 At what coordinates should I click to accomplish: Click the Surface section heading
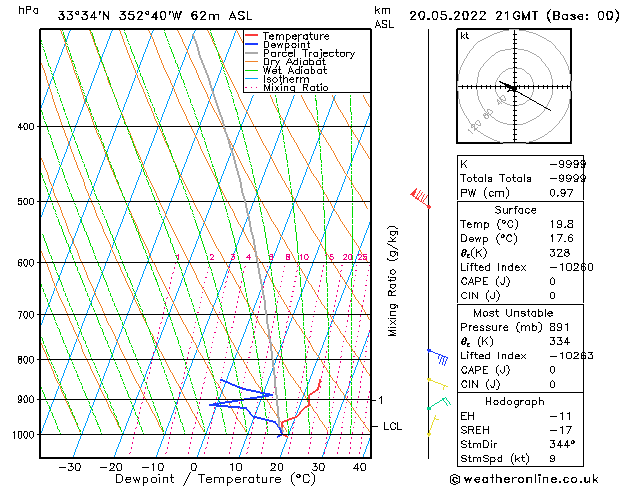tap(515, 210)
